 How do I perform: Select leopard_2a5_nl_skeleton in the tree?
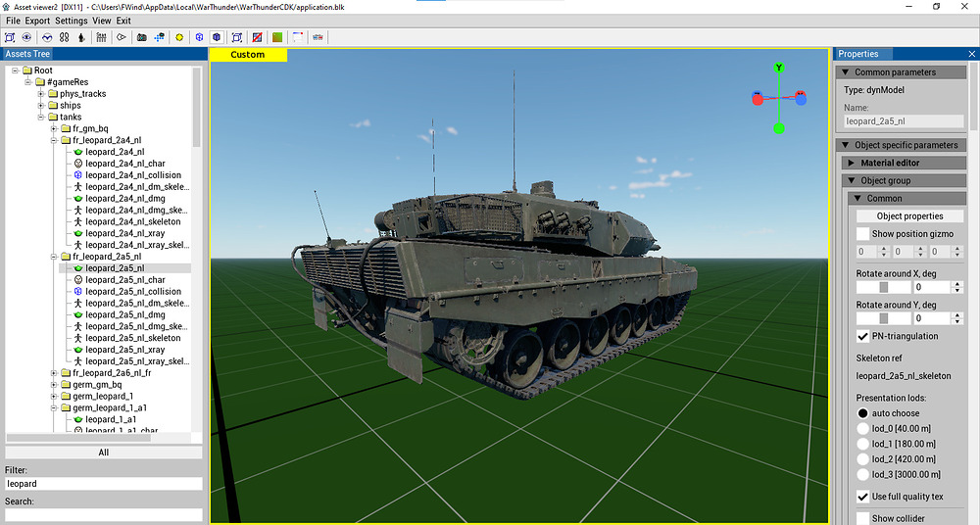pos(133,338)
